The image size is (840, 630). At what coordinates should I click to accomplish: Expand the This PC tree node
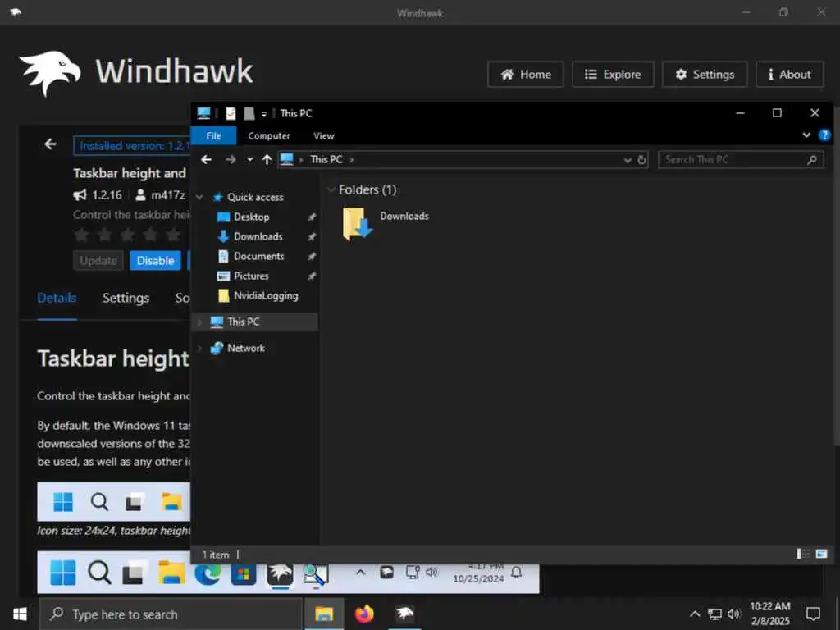199,322
